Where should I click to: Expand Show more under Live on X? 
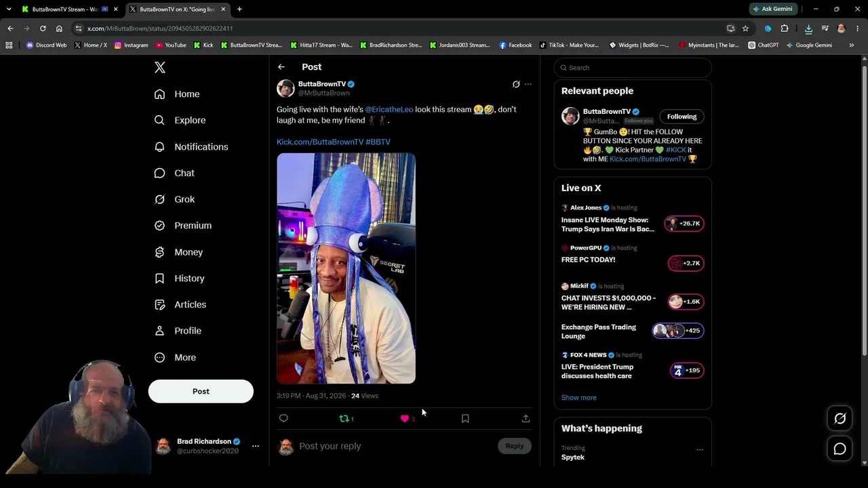pyautogui.click(x=579, y=398)
